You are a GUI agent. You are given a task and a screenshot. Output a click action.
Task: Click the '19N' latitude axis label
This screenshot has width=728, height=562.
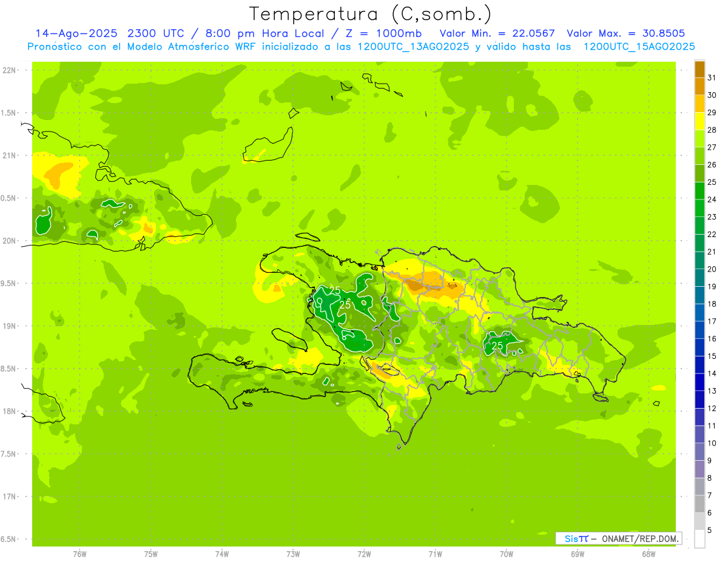click(x=10, y=326)
